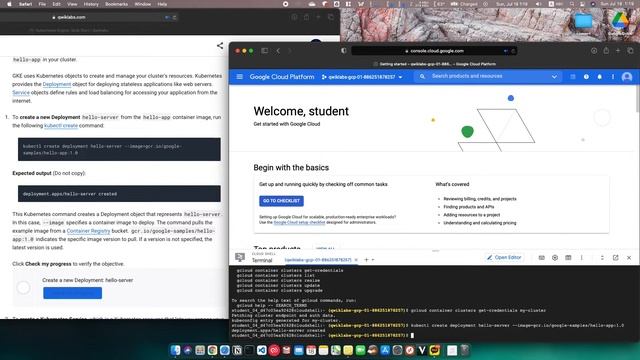Open the Cloud Console three-dot settings menu
The width and height of the screenshot is (640, 360).
coord(613,77)
